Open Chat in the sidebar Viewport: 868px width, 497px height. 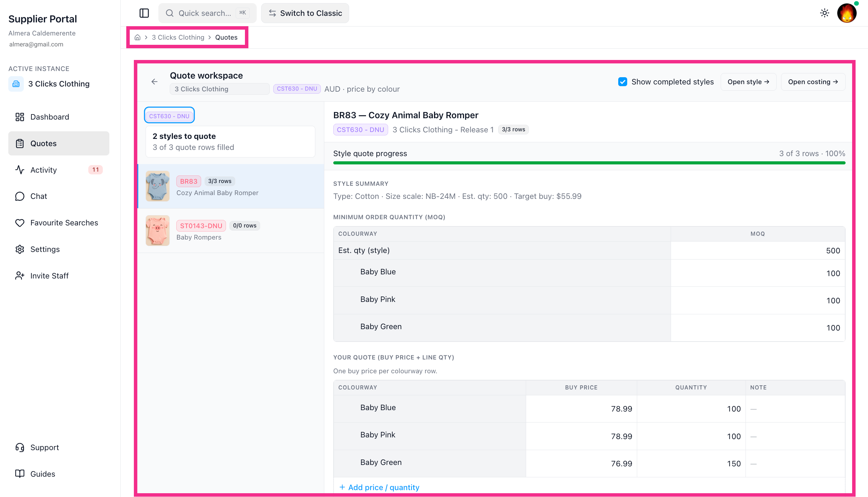coord(59,196)
